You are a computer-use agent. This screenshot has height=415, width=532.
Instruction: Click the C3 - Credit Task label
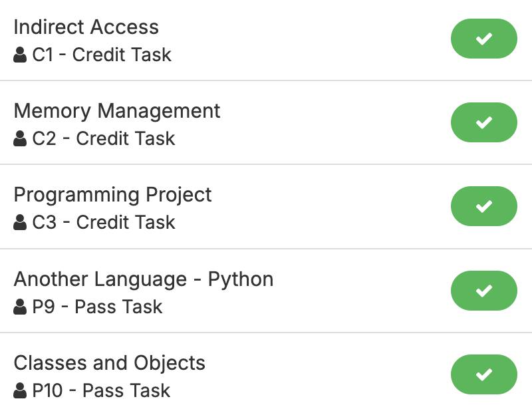103,222
